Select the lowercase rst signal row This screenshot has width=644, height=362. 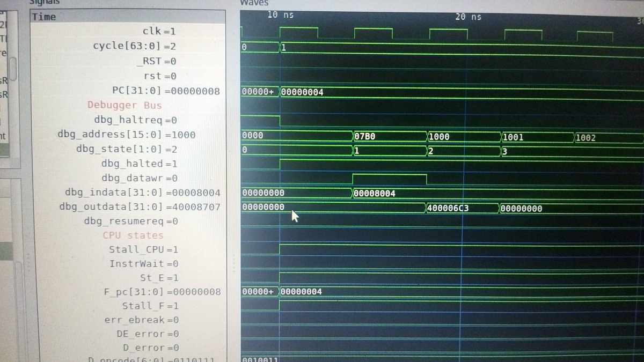159,76
